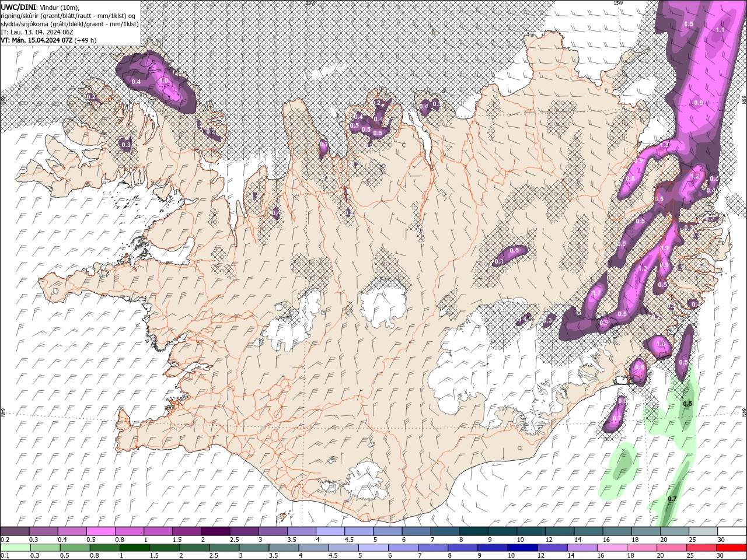Pick the white swatch starting at 30 in snow scale

click(732, 531)
